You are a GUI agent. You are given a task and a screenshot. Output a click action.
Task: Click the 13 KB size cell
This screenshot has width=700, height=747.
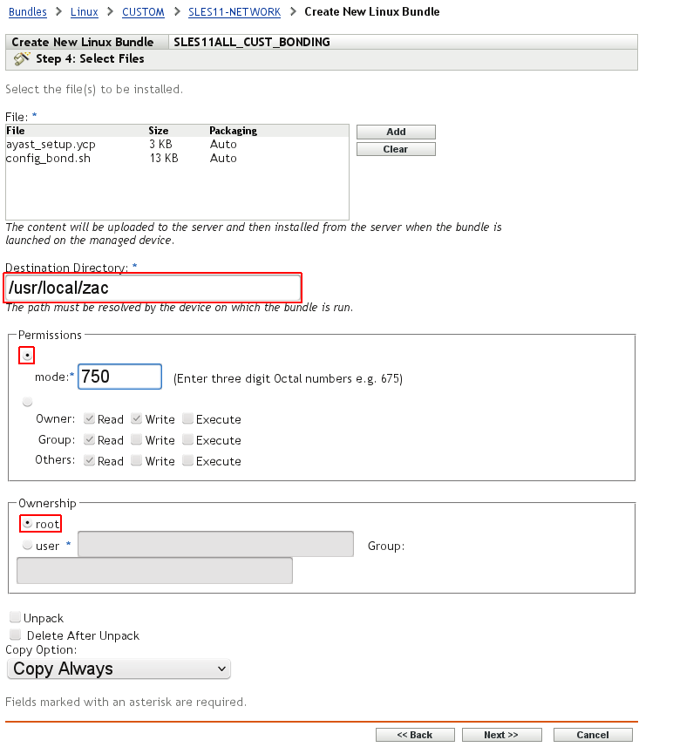coord(164,158)
